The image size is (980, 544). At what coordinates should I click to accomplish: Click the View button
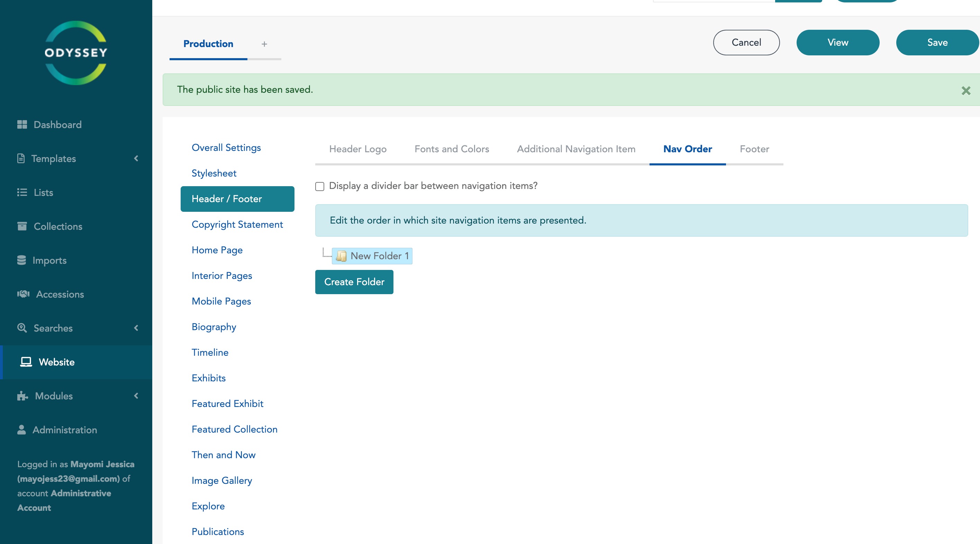click(x=838, y=42)
